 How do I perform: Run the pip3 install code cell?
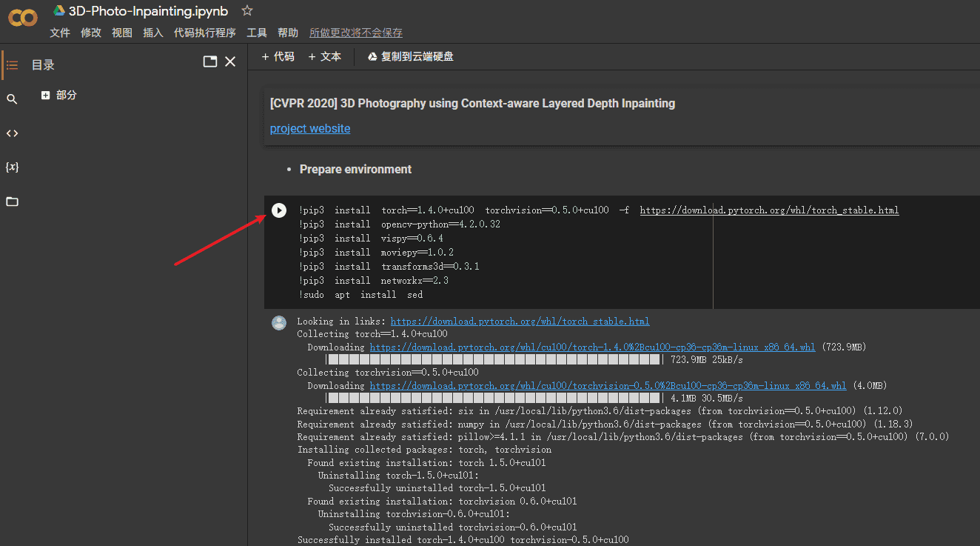(279, 210)
